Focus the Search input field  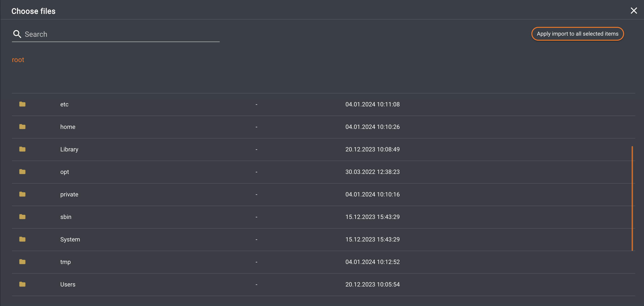[120, 34]
